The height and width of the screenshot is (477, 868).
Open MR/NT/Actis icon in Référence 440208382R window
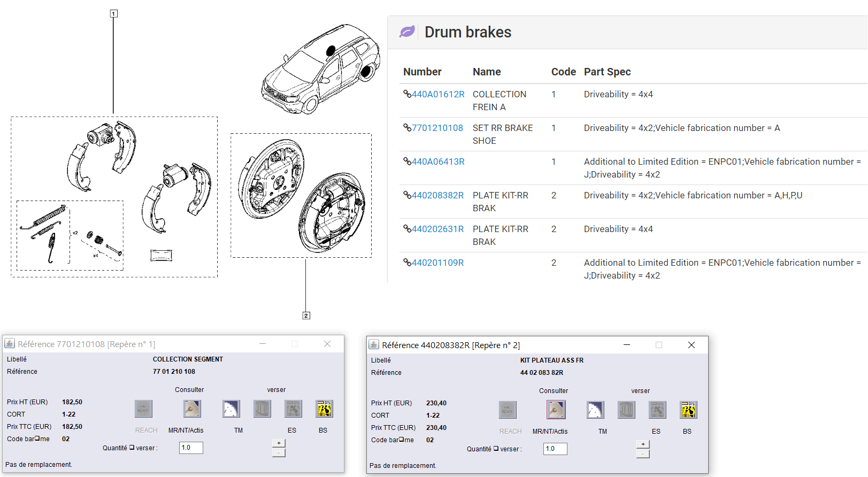(556, 410)
